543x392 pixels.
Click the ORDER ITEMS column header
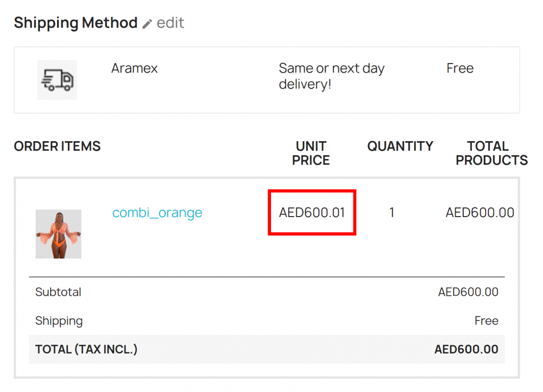point(57,146)
